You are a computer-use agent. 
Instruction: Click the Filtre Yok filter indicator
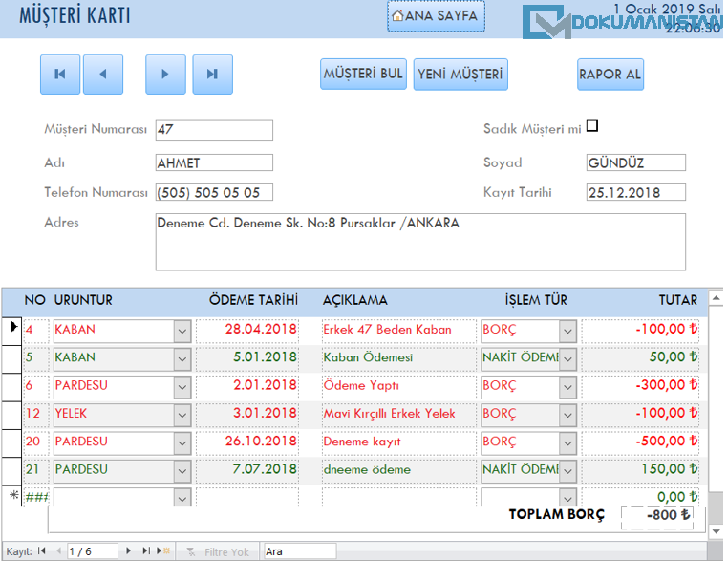tap(218, 551)
